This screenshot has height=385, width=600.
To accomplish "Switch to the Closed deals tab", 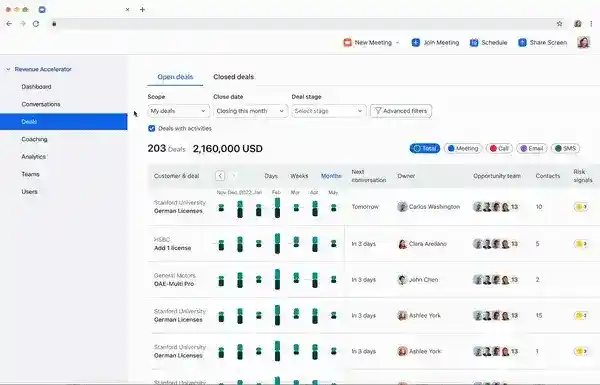I will pyautogui.click(x=233, y=77).
